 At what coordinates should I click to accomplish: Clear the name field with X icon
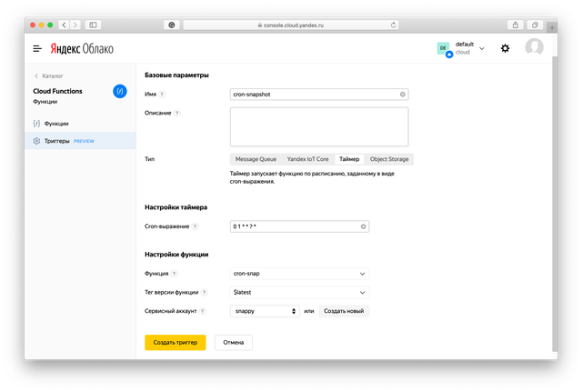(402, 94)
